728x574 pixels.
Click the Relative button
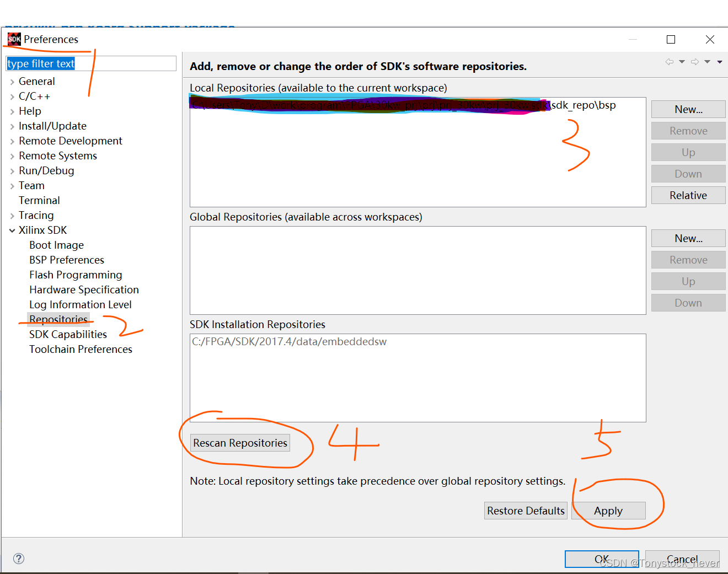(x=688, y=195)
